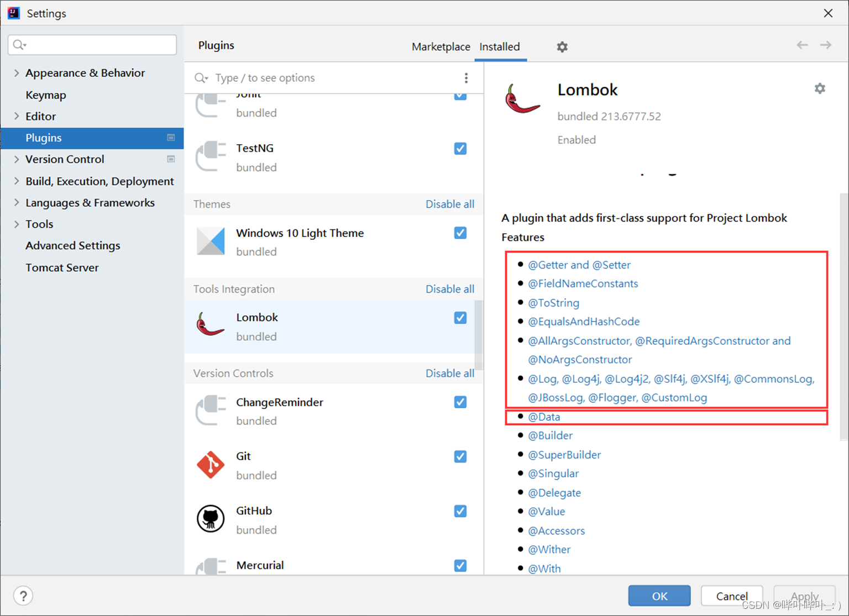This screenshot has height=616, width=849.
Task: Click the forward navigation arrow
Action: (826, 45)
